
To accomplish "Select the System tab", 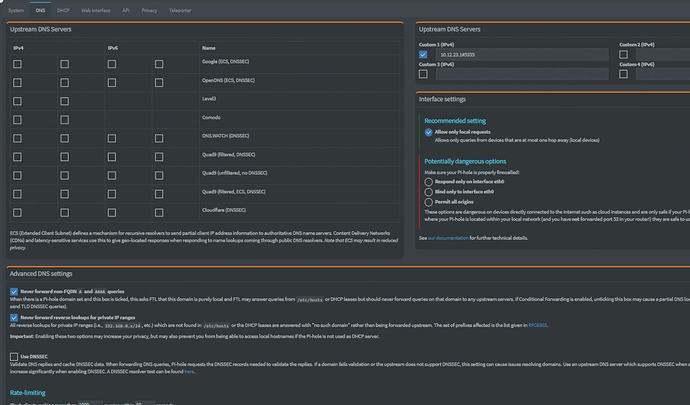I will (x=16, y=10).
